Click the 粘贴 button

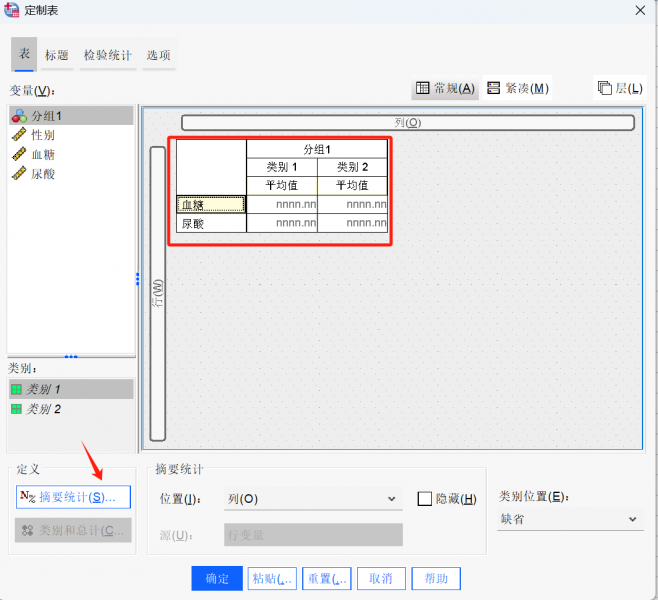(272, 579)
